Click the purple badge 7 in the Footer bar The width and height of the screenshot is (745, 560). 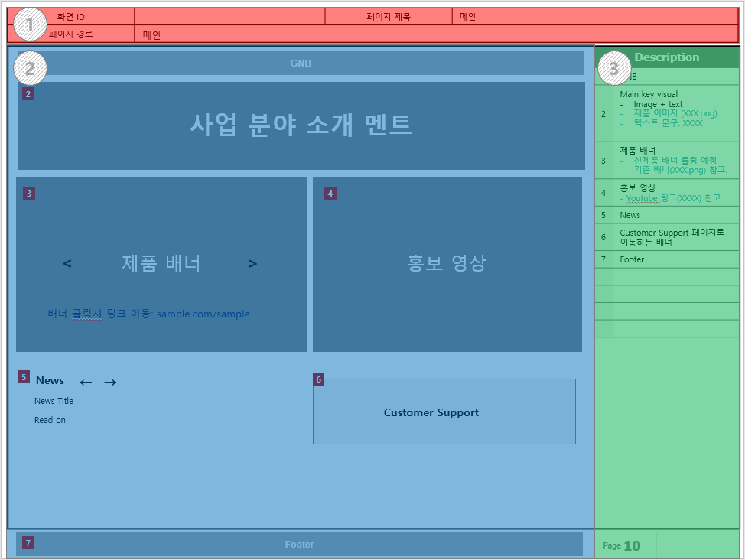(x=28, y=543)
